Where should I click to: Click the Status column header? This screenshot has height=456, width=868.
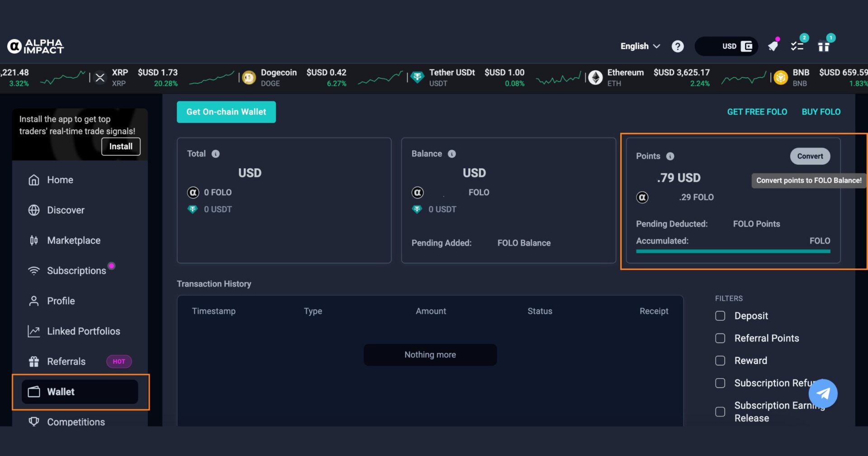[540, 311]
